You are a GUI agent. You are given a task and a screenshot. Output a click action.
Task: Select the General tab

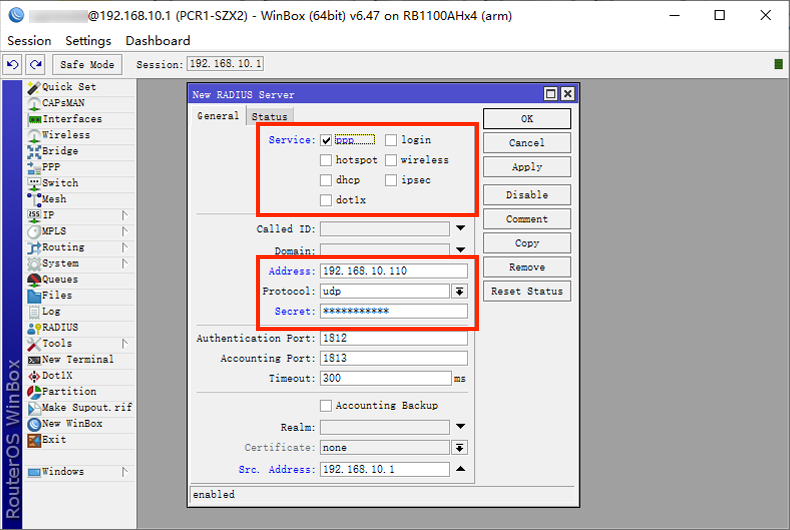[x=218, y=115]
